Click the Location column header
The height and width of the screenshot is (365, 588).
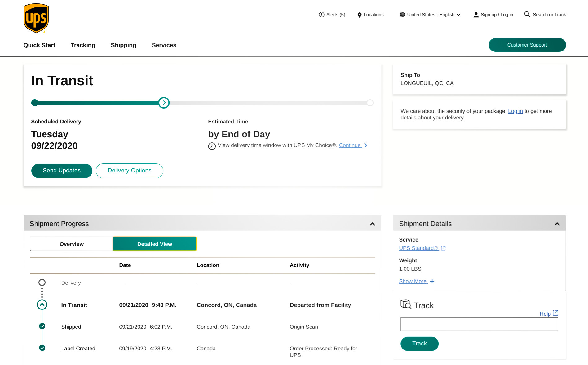pyautogui.click(x=208, y=265)
